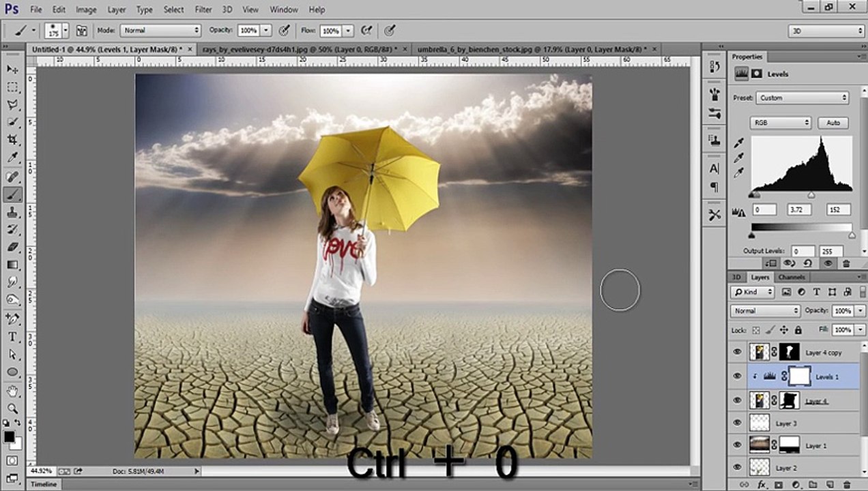Toggle lock transparent pixels
The image size is (868, 491).
756,330
